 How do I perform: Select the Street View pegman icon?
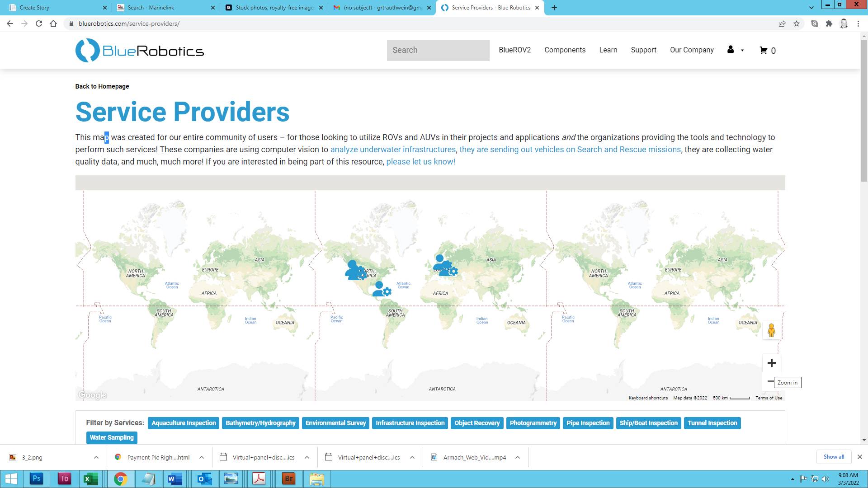tap(771, 330)
